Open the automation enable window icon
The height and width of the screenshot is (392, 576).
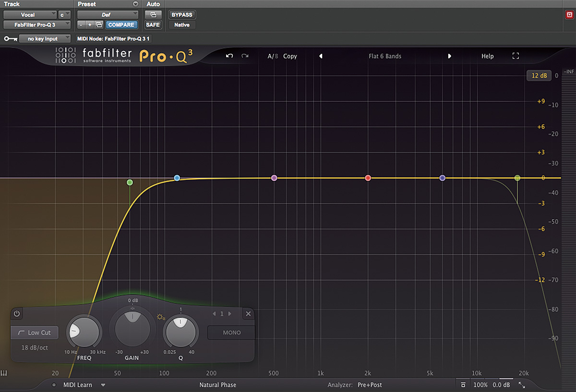click(x=153, y=15)
